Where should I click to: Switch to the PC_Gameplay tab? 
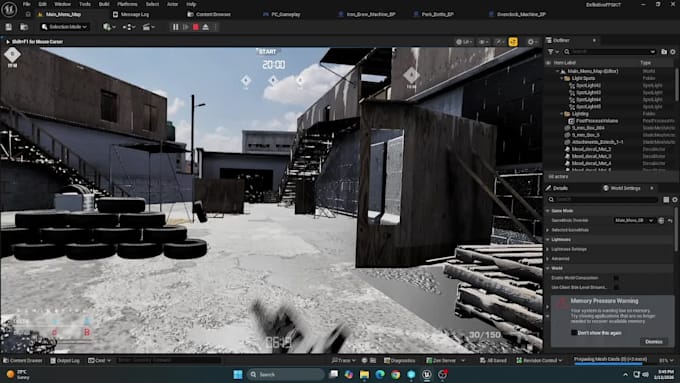(282, 14)
